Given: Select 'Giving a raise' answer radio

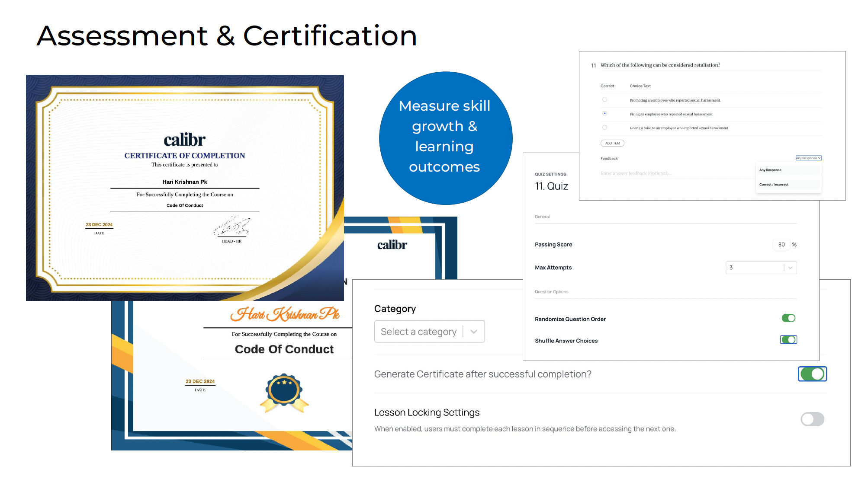Looking at the screenshot, I should 604,127.
